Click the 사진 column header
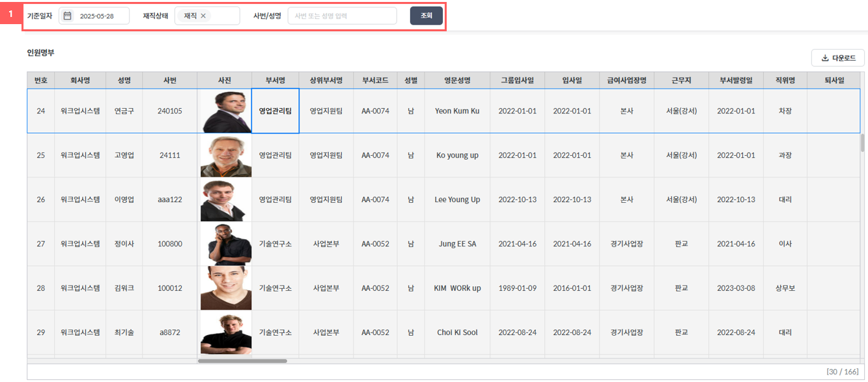868x382 pixels. [x=225, y=80]
